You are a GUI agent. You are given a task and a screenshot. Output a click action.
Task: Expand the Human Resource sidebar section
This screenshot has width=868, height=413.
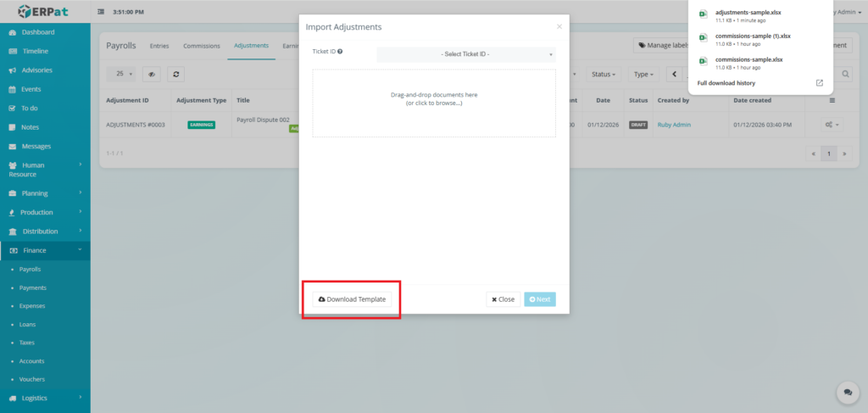click(45, 170)
